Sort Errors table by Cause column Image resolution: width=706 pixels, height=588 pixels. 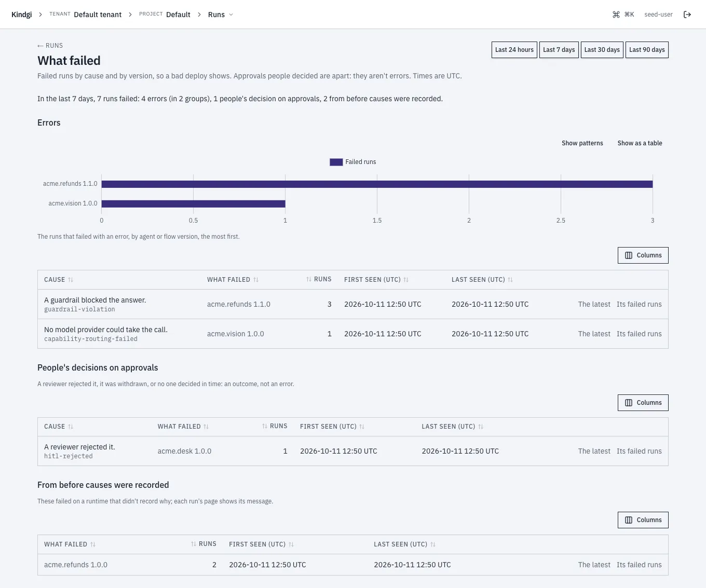(x=59, y=280)
